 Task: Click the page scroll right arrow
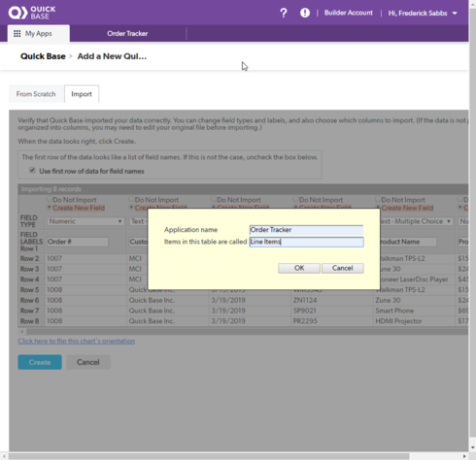[x=464, y=456]
